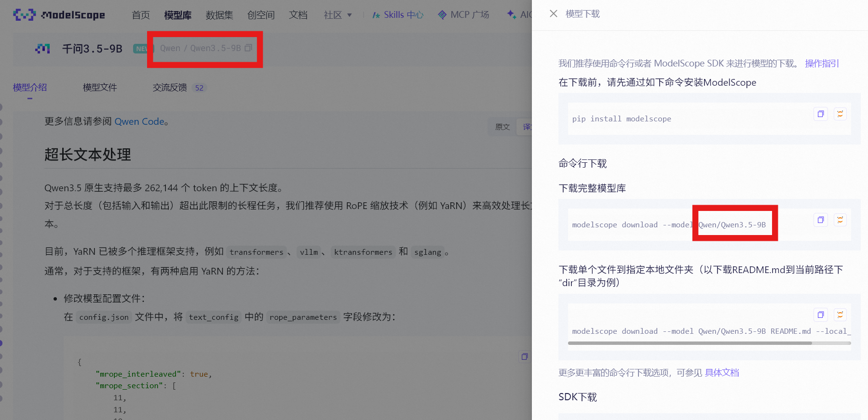Copy the config.json code block
This screenshot has height=420, width=868.
click(x=525, y=356)
